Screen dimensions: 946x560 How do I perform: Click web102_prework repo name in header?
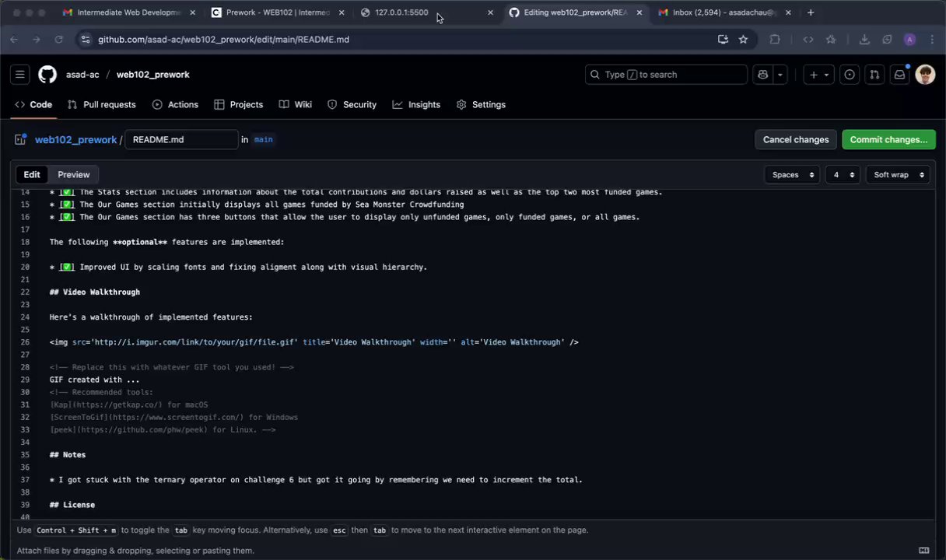click(x=153, y=75)
